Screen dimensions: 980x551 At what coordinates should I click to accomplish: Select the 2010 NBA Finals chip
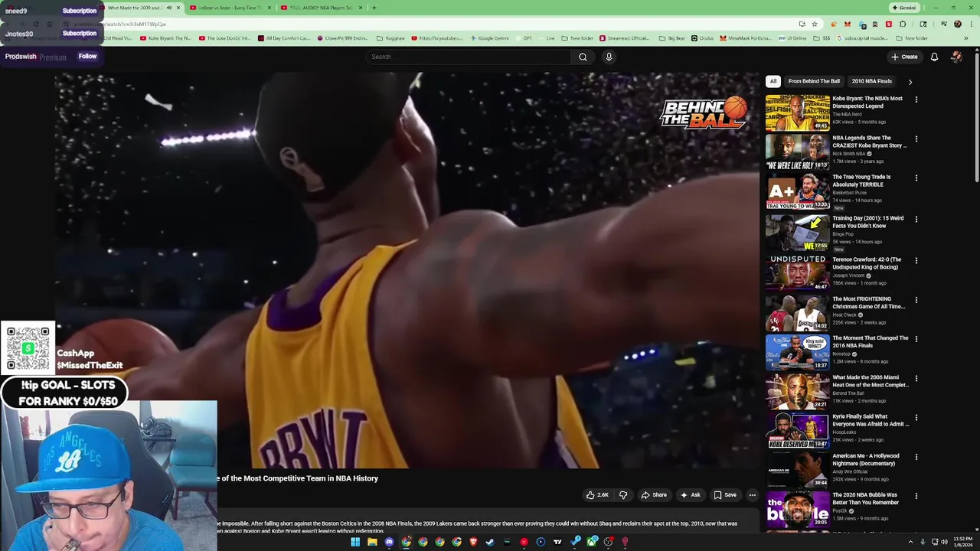(x=871, y=81)
